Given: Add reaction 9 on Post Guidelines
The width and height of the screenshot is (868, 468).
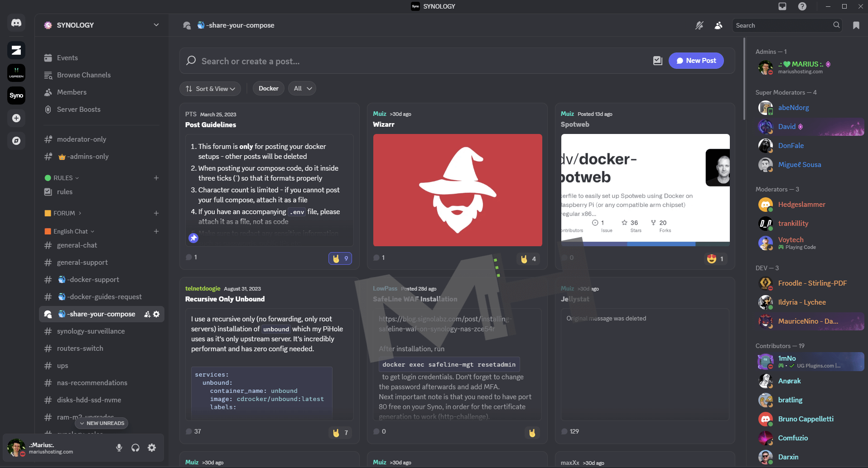Looking at the screenshot, I should coord(340,258).
